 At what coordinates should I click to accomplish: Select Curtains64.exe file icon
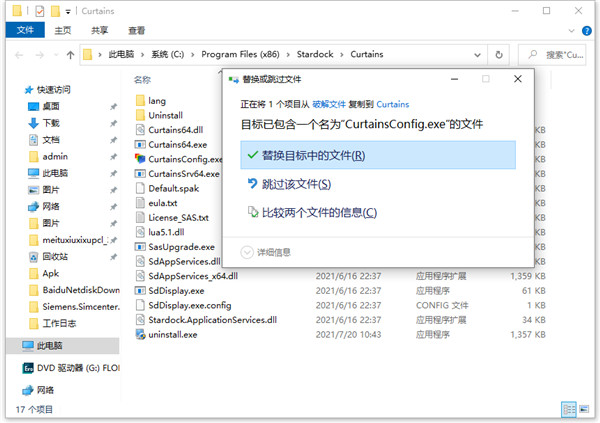140,144
